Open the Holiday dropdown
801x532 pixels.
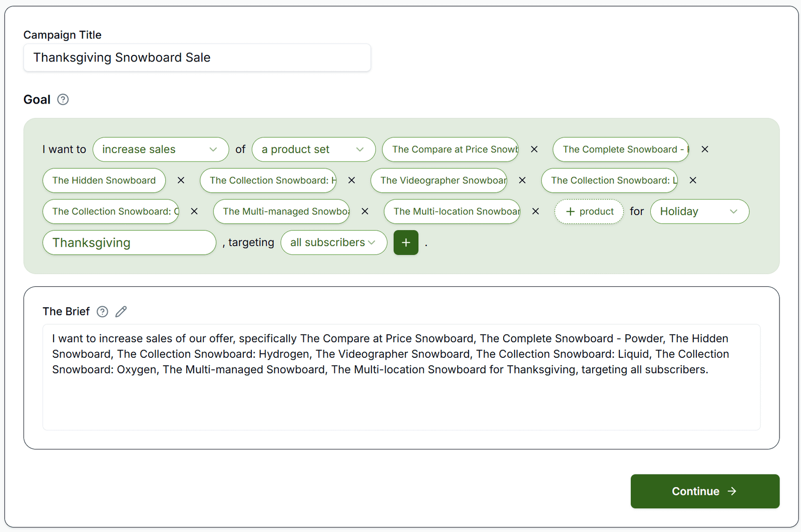click(700, 212)
